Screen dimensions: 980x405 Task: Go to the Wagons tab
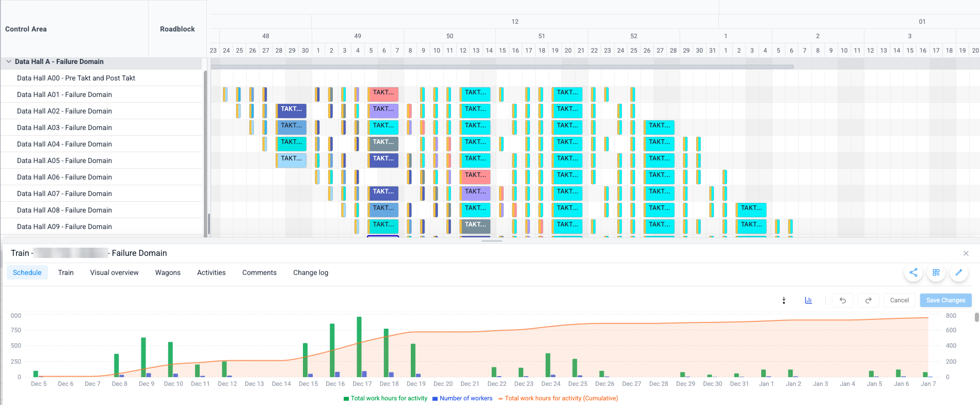168,272
